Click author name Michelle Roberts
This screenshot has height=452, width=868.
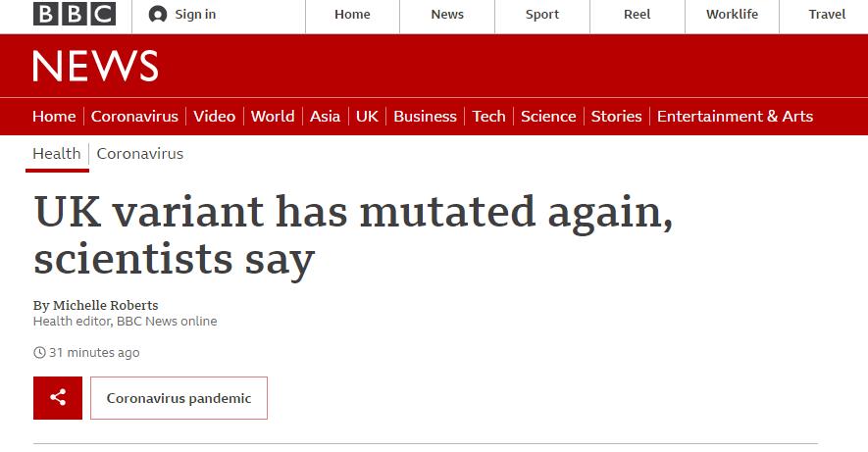pyautogui.click(x=105, y=305)
